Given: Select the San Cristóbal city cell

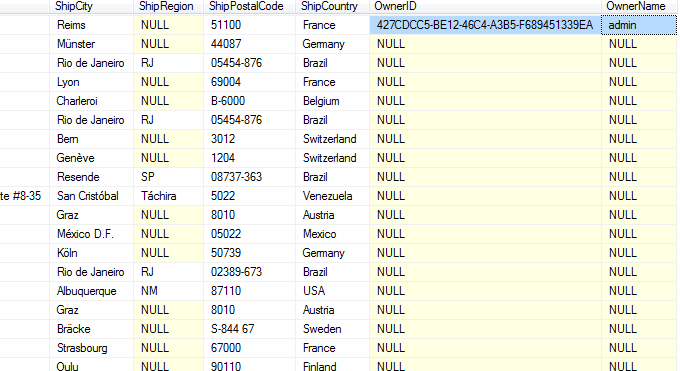Looking at the screenshot, I should click(92, 196).
